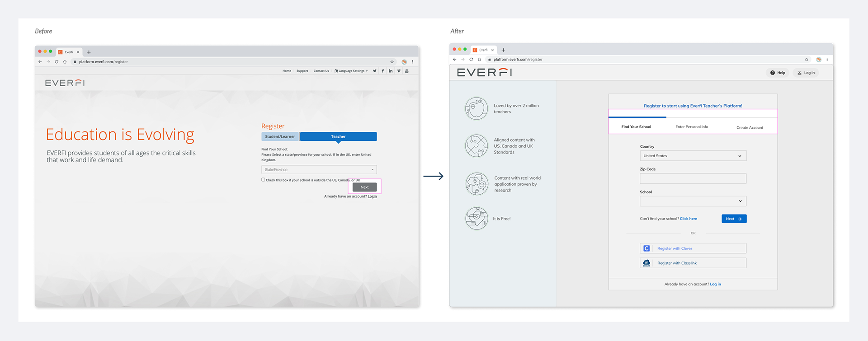Viewport: 868px width, 341px height.
Task: Click 'Education is Evolving' headline
Action: [120, 135]
